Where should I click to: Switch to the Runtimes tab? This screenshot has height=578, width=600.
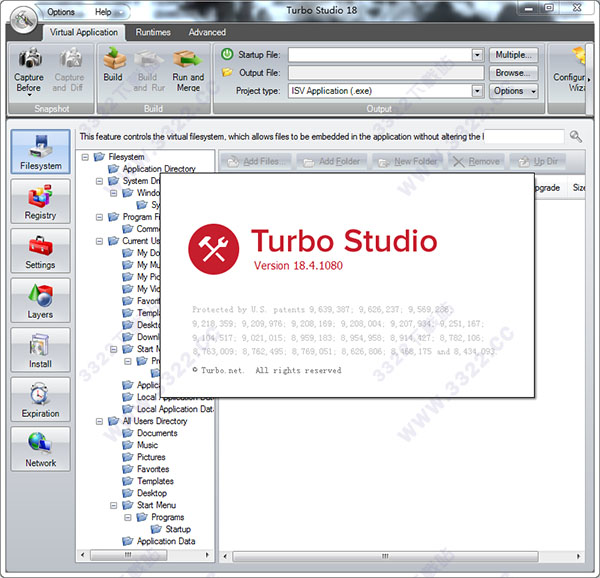point(153,32)
